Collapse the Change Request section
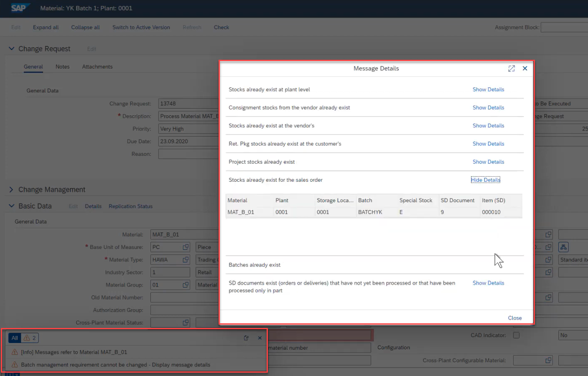The height and width of the screenshot is (376, 588). click(x=12, y=48)
